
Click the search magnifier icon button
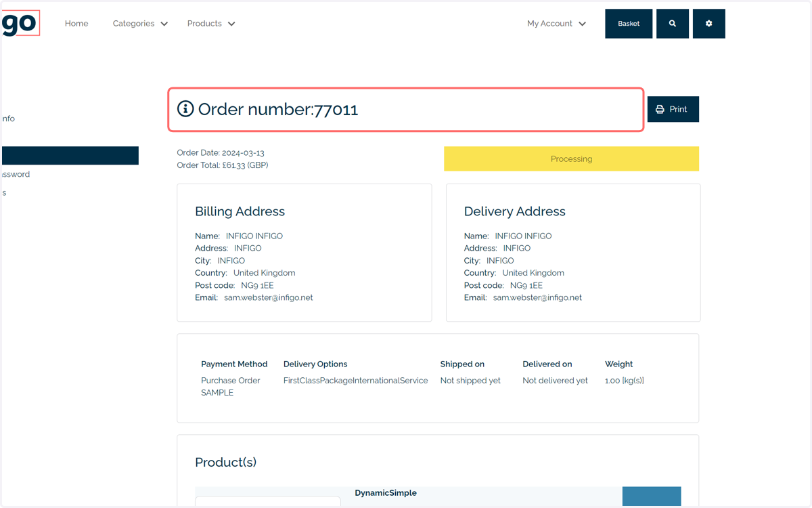[x=672, y=24]
